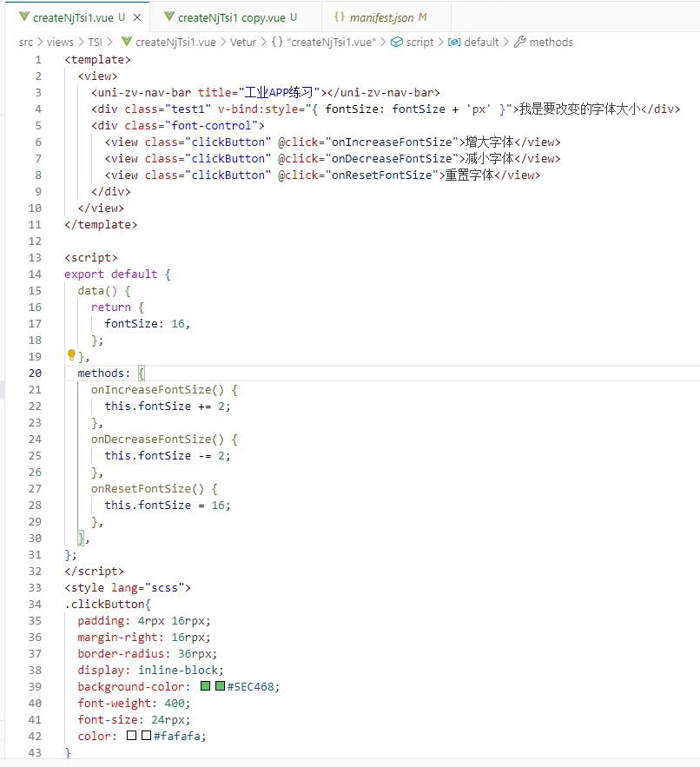Click the JSON braces icon on manifest.json tab
The height and width of the screenshot is (767, 700).
[x=340, y=17]
